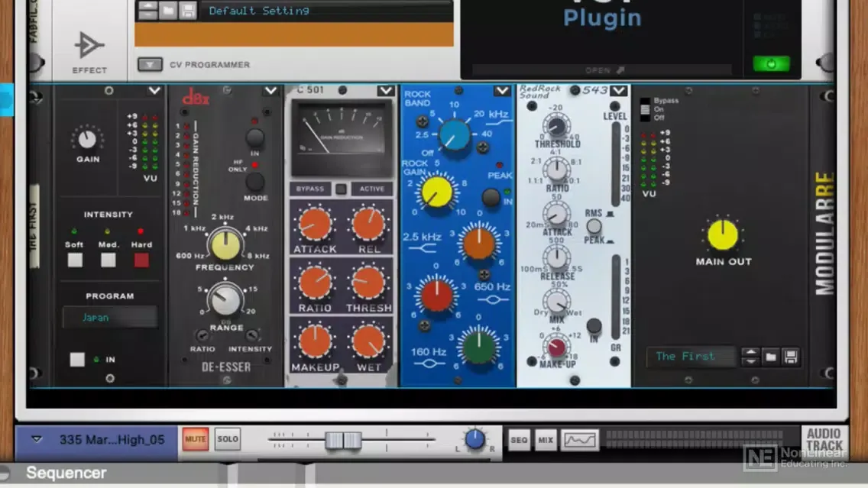Click the yellow Rock Gain knob
This screenshot has width=868, height=488.
tap(437, 192)
